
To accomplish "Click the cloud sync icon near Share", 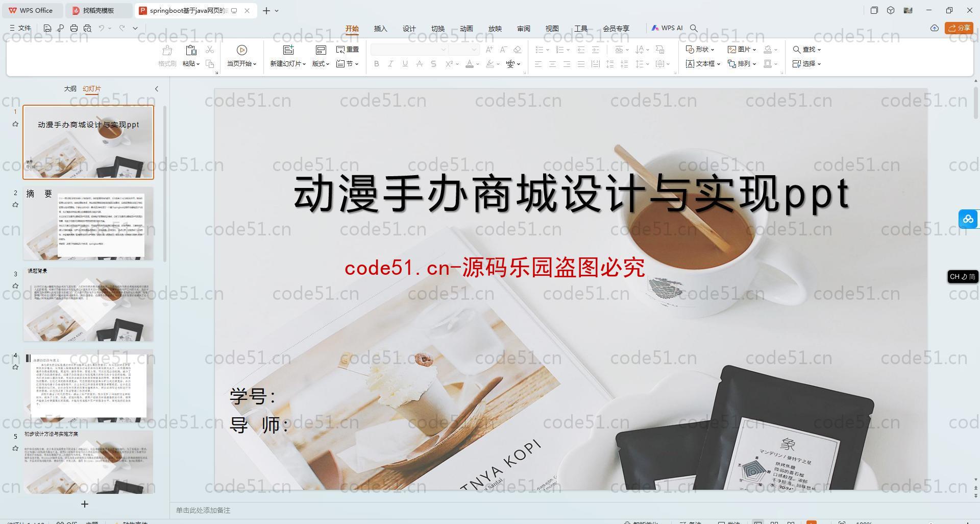I will (x=935, y=28).
